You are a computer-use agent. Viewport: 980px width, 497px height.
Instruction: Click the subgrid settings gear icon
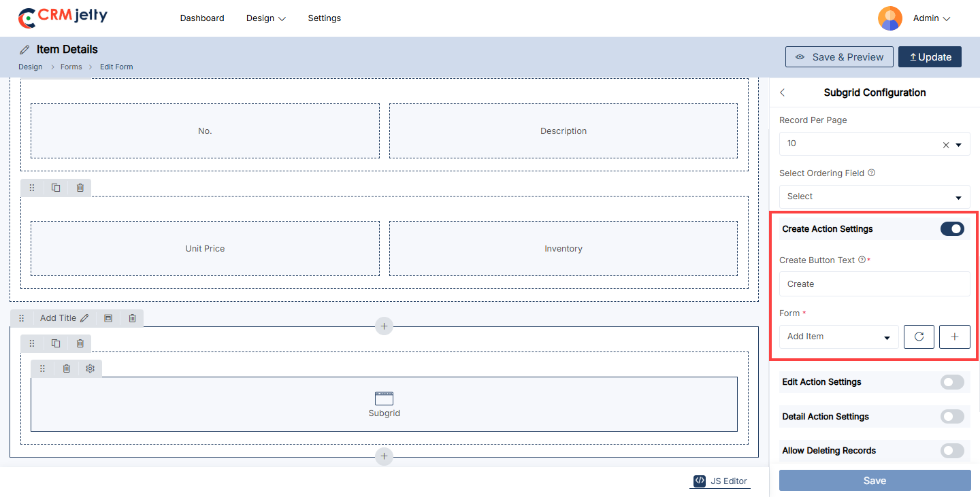point(90,369)
